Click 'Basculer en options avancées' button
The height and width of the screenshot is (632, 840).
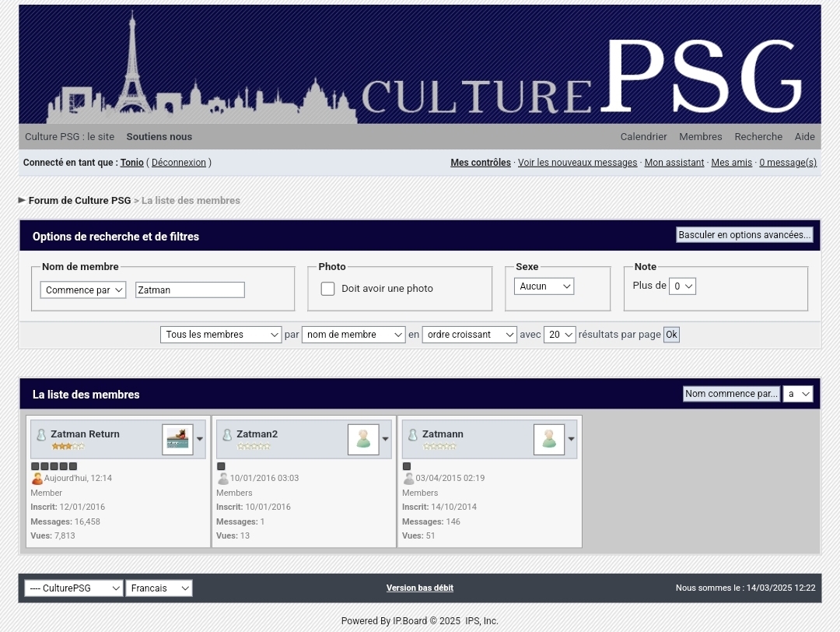tap(744, 235)
